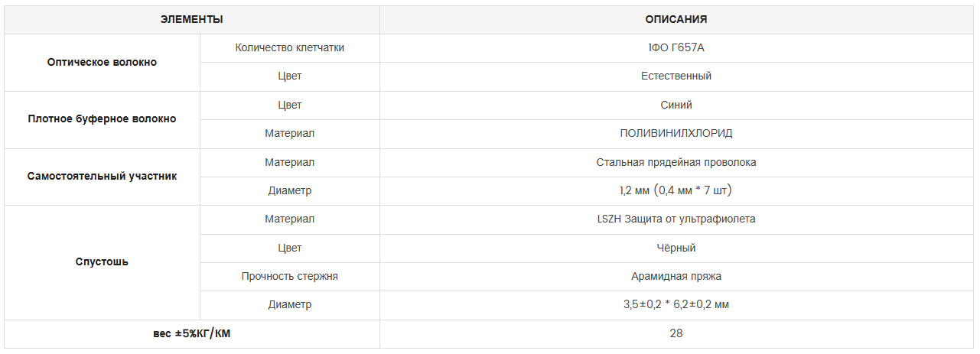Click the Количество клетчатки cell
Image resolution: width=980 pixels, height=354 pixels.
pyautogui.click(x=290, y=48)
